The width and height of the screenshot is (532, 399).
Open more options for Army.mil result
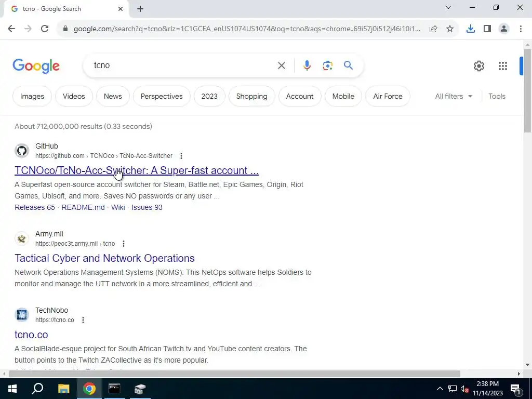pyautogui.click(x=124, y=244)
